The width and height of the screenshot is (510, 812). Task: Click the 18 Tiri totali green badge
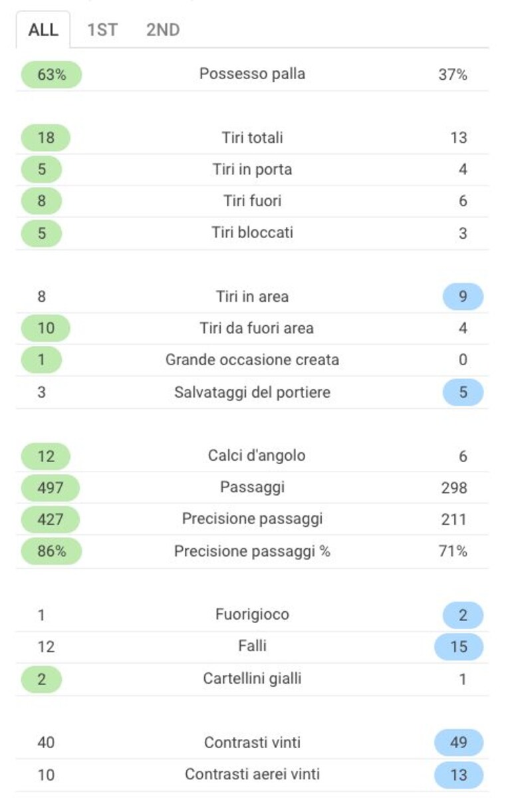pyautogui.click(x=45, y=138)
